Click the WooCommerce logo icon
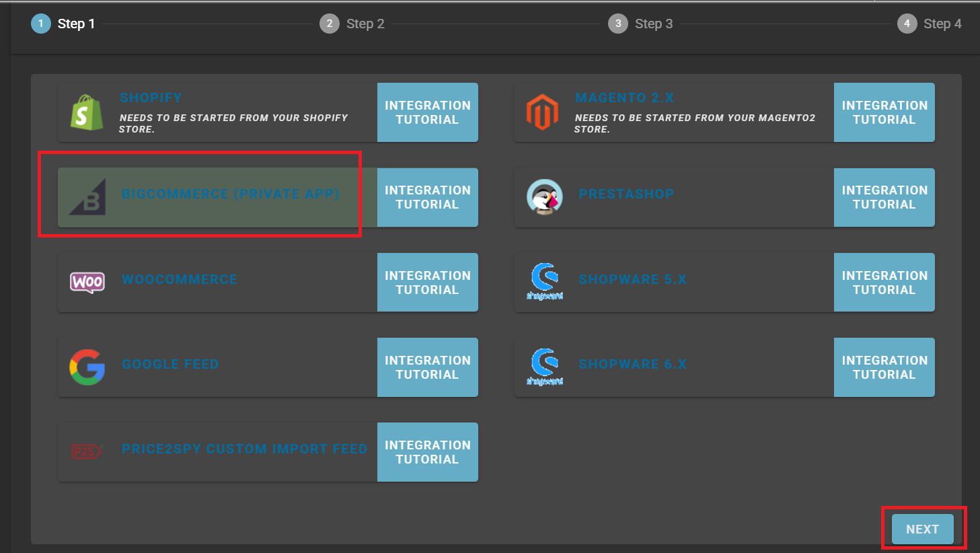This screenshot has width=980, height=553. tap(87, 282)
